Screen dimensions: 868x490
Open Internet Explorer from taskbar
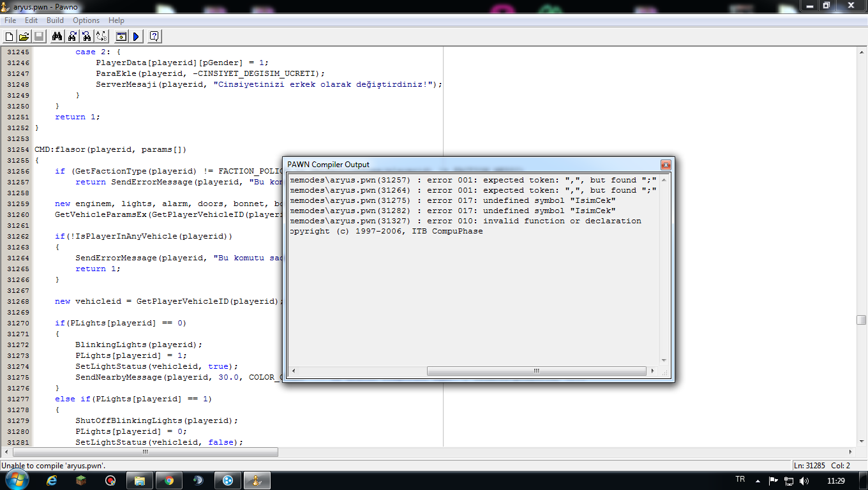pos(52,480)
